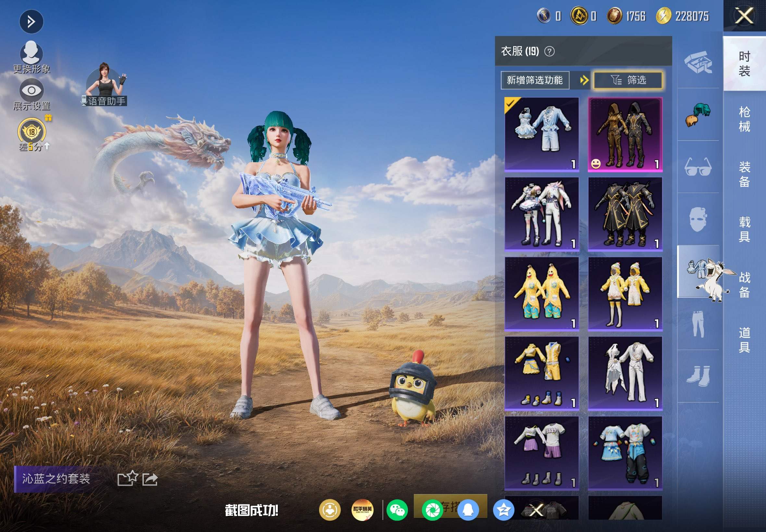Open the 语音助手 voice assistant

point(105,85)
